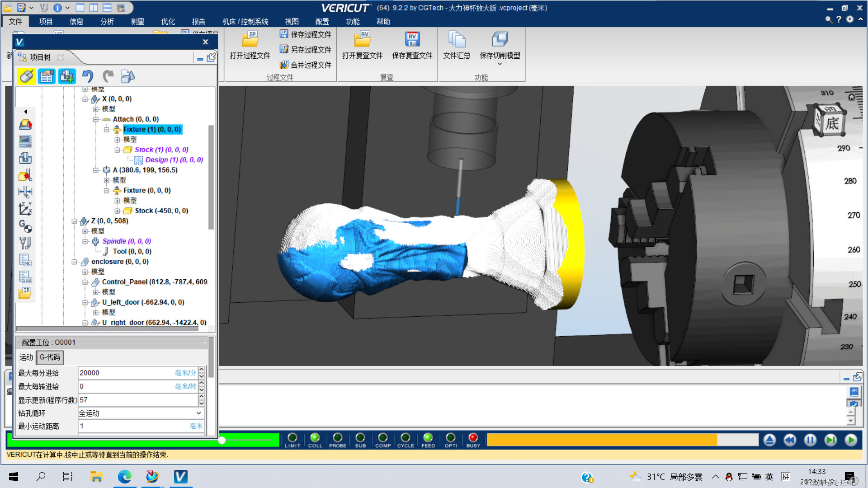Screen dimensions: 868x488
Task: Collapse the A (380.6, 199, 156.5) node
Action: (95, 170)
